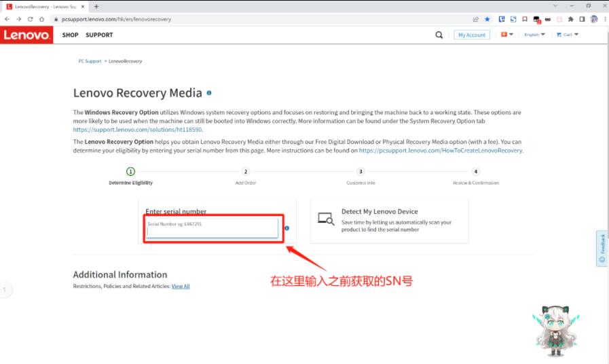
Task: Open the SHOP menu
Action: 71,35
